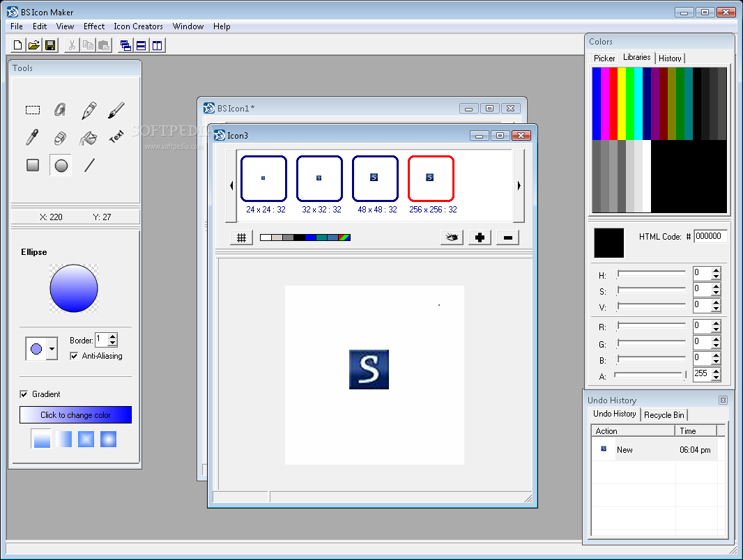Choose the horizontal gradient style
Screen dimensions: 743x560
pyautogui.click(x=64, y=440)
